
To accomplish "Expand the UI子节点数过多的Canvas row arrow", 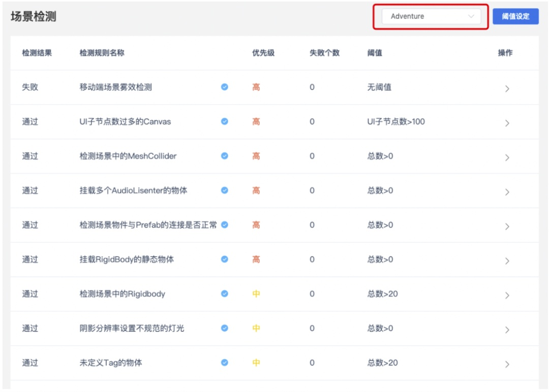I will click(507, 123).
